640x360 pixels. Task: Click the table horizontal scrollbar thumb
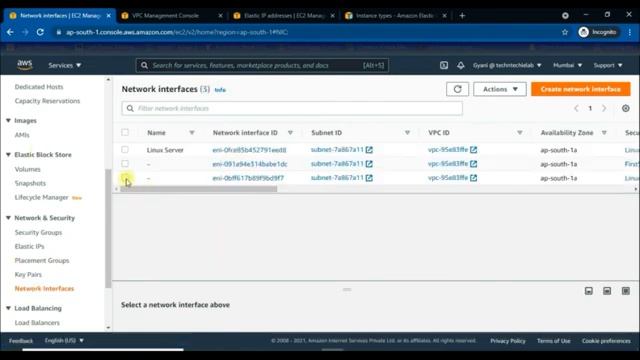tap(199, 189)
